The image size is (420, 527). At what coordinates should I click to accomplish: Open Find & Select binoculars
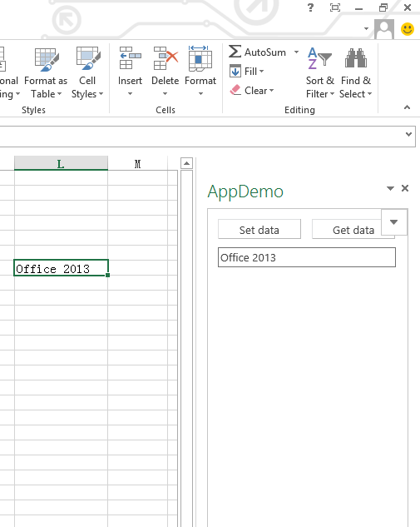(355, 73)
